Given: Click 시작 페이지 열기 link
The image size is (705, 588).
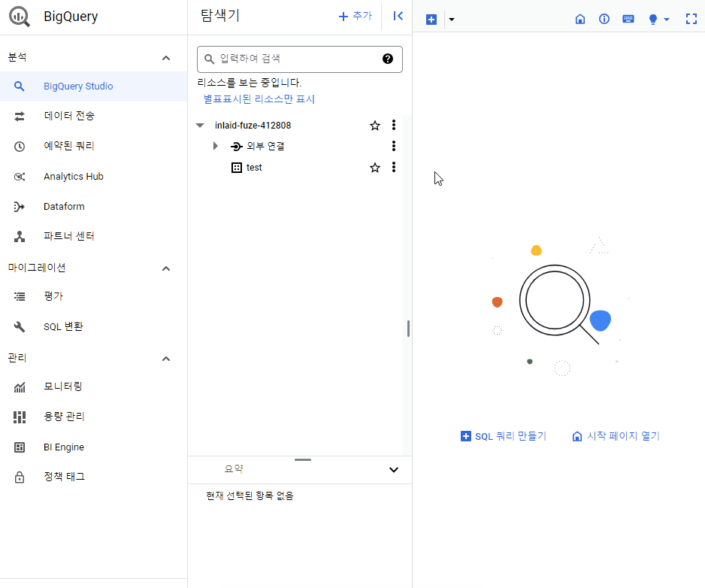Looking at the screenshot, I should (x=616, y=436).
